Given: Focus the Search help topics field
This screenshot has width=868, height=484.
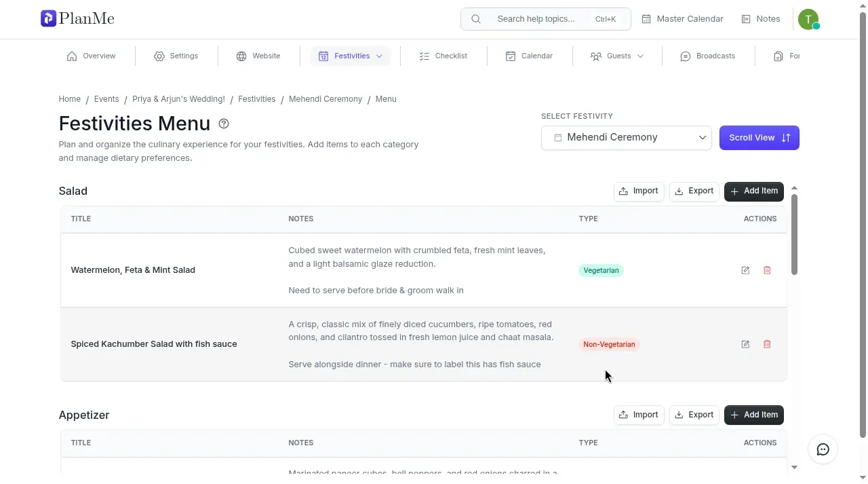Looking at the screenshot, I should (x=546, y=19).
